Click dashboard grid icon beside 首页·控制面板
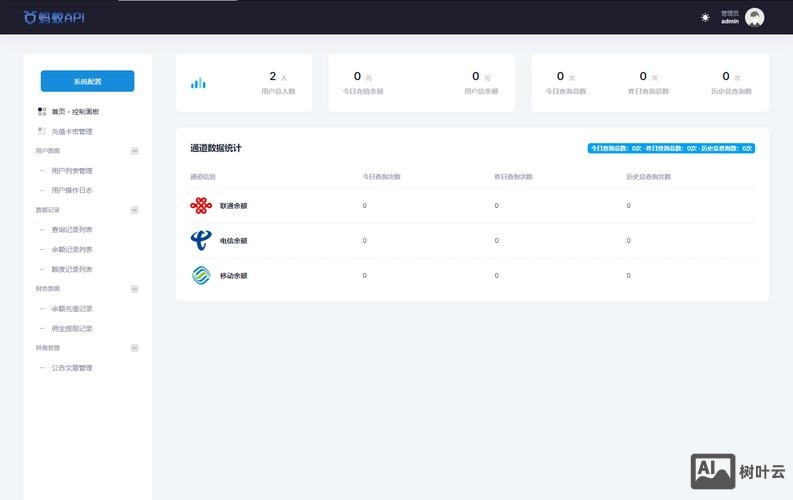This screenshot has height=500, width=793. tap(42, 111)
